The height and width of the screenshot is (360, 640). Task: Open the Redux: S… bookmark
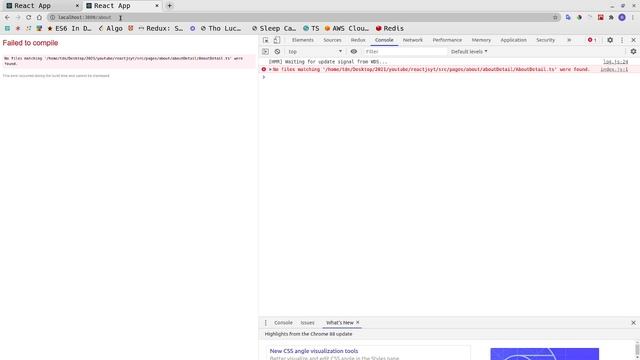coord(161,28)
